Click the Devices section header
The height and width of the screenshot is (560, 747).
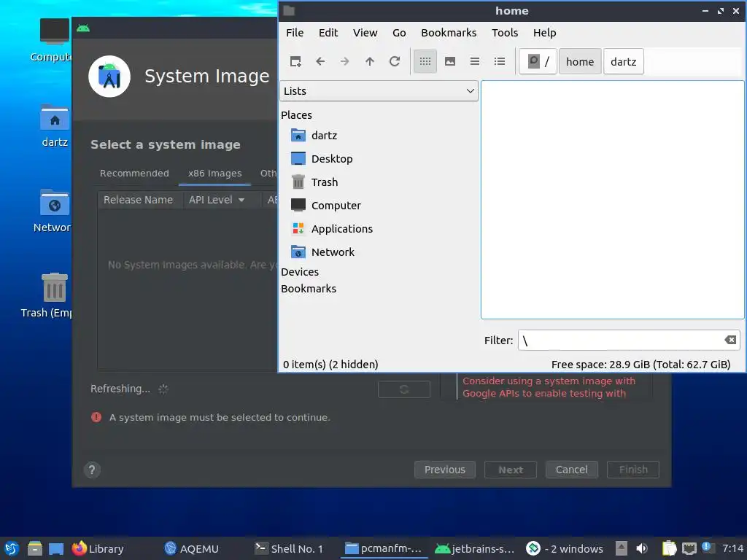pyautogui.click(x=300, y=272)
